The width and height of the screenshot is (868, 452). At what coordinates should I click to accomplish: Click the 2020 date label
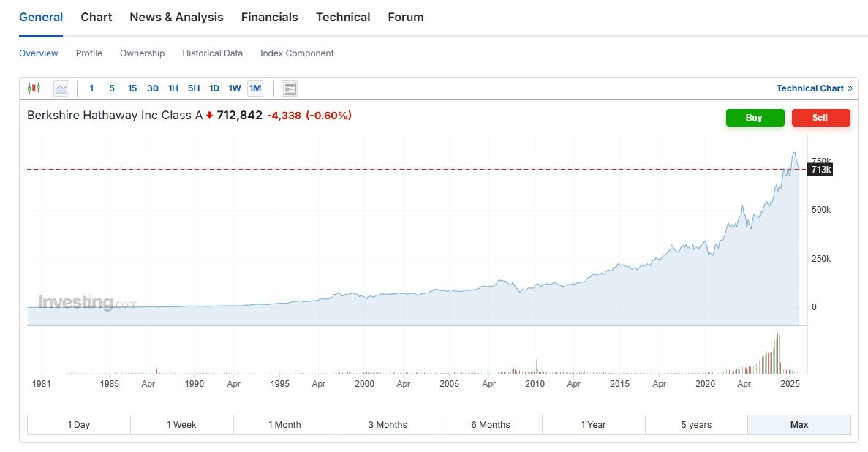coord(705,383)
